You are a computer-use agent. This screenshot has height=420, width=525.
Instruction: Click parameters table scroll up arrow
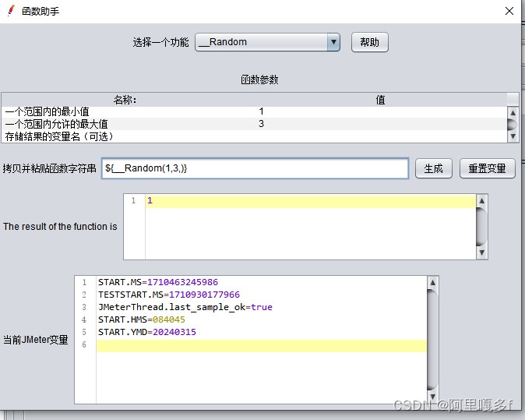(513, 113)
